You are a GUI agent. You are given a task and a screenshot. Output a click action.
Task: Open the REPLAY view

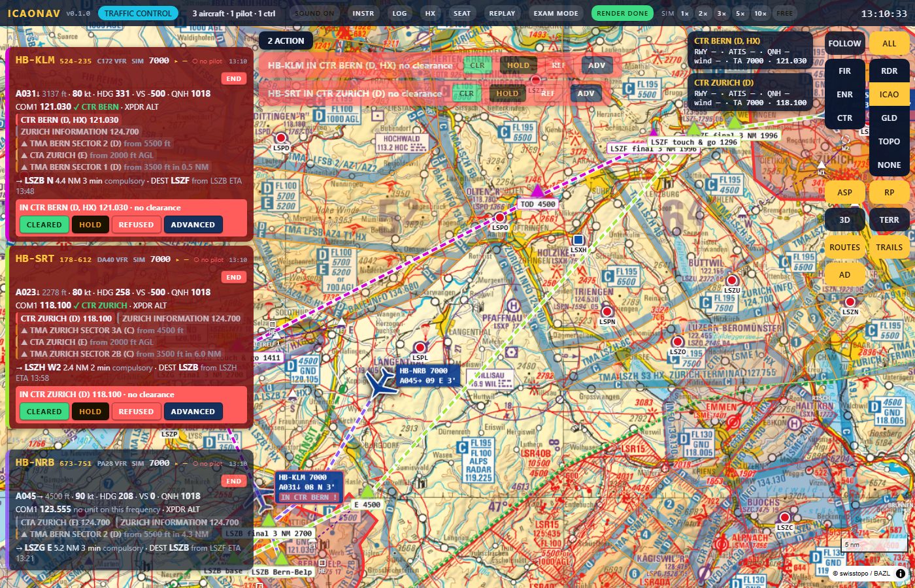502,13
